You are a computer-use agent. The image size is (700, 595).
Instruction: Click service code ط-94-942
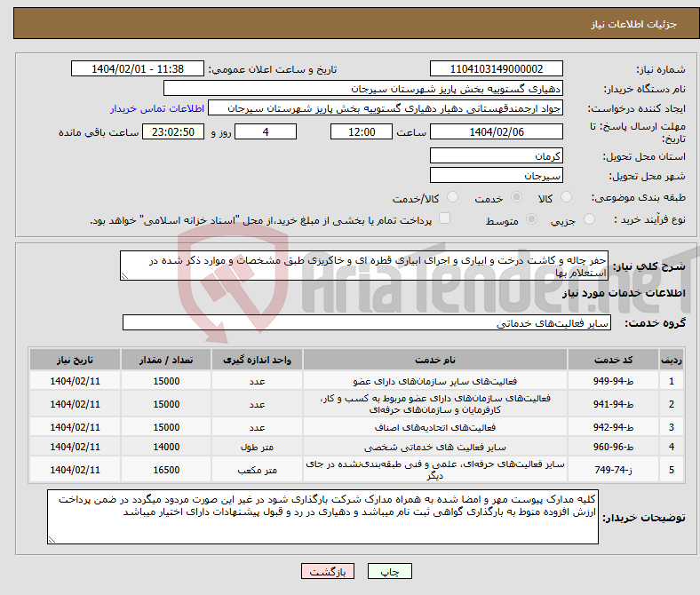pos(614,427)
